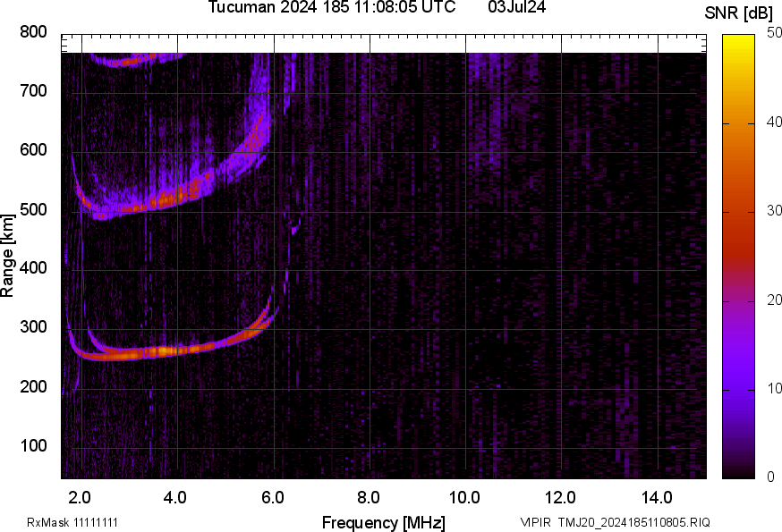Click the 'SNR [dB]' colorbar label

click(738, 13)
